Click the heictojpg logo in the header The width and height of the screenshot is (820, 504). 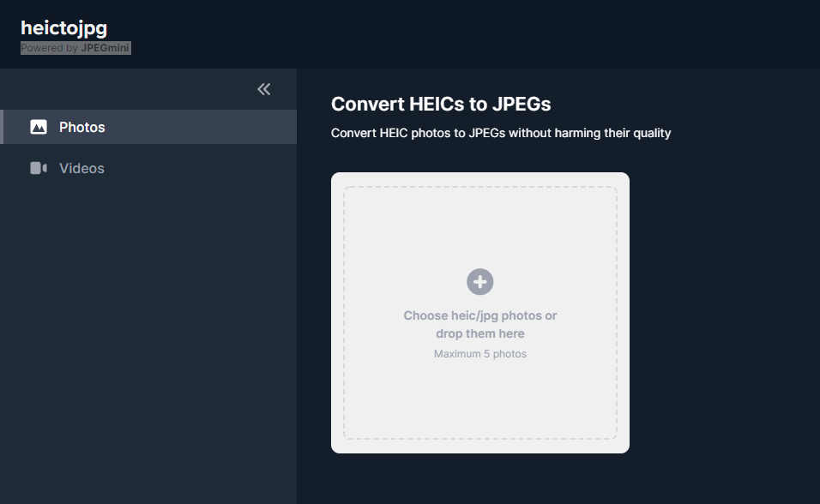(64, 27)
